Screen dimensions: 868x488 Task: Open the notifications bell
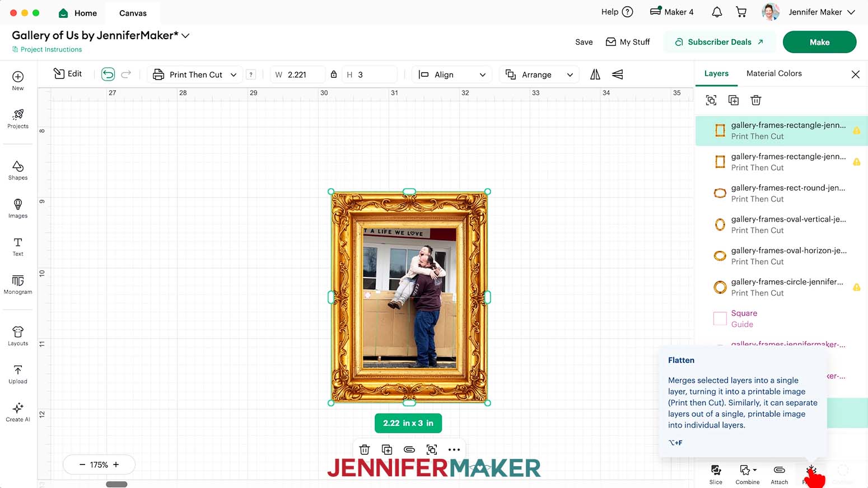tap(717, 12)
